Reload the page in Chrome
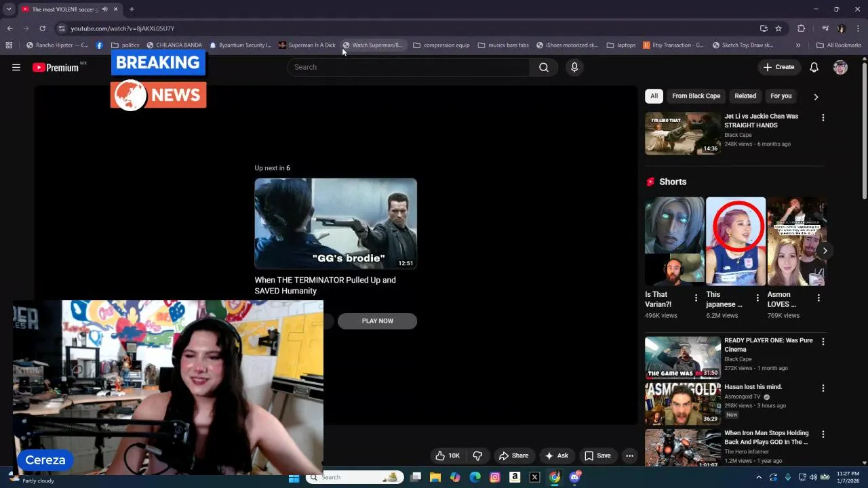868x488 pixels. (42, 28)
